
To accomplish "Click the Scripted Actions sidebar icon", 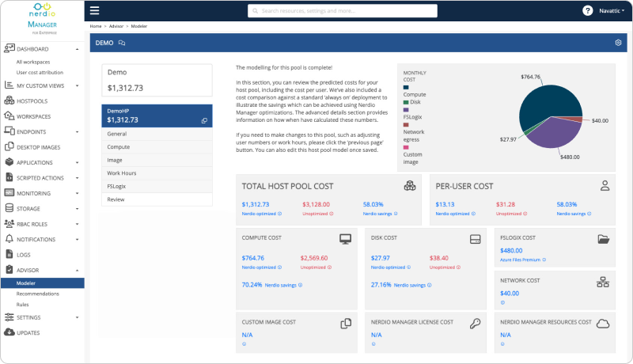I will click(9, 177).
